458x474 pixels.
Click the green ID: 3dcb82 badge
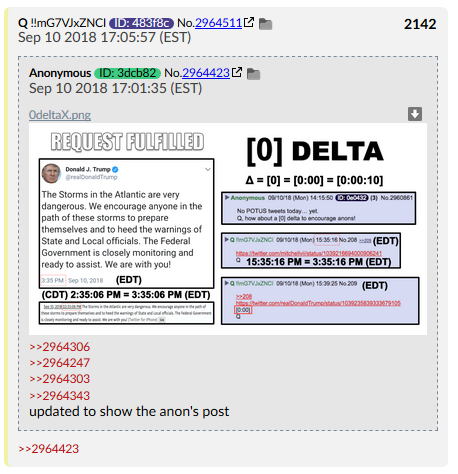click(127, 73)
